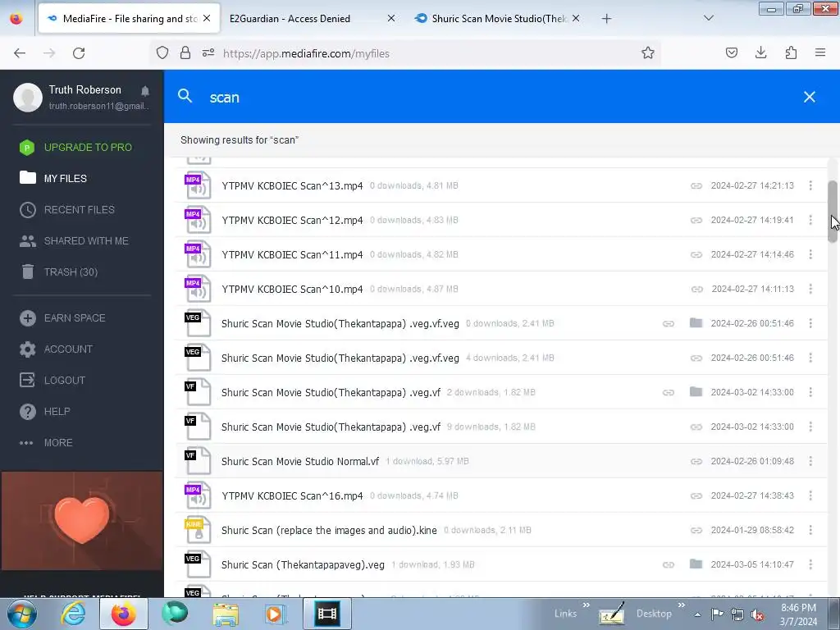The width and height of the screenshot is (840, 630).
Task: Click the search magnifier icon
Action: coord(185,97)
